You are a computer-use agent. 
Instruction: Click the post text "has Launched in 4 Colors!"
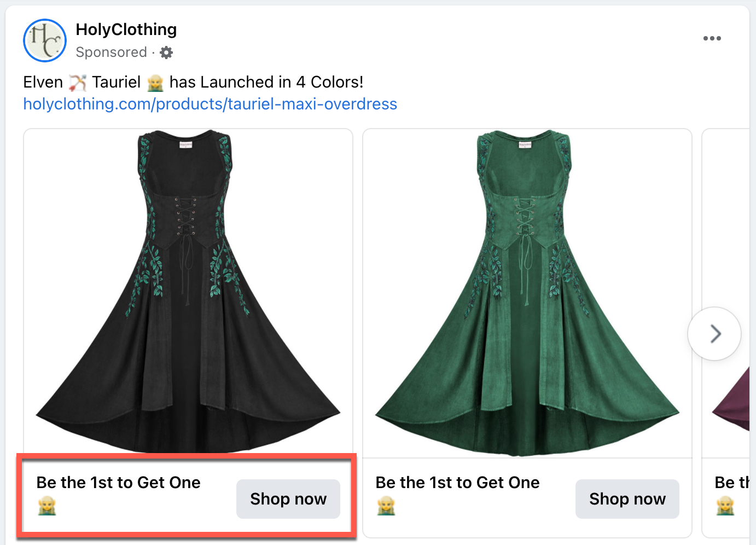tap(266, 82)
